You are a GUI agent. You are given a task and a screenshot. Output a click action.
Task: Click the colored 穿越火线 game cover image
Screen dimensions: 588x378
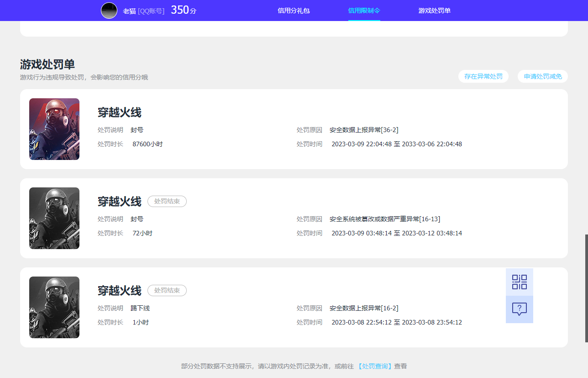point(54,129)
